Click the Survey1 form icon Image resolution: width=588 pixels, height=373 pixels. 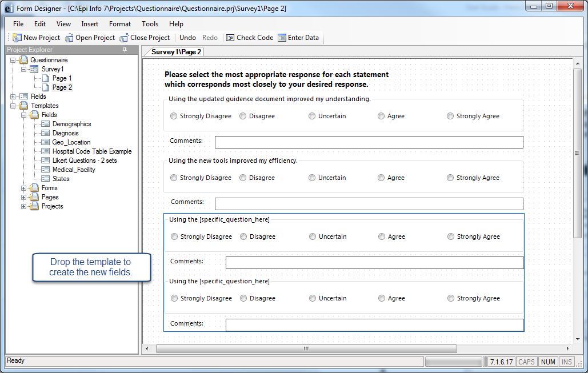(x=34, y=69)
